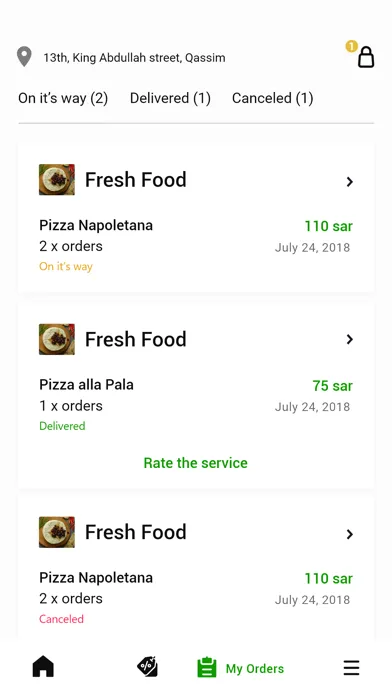392x696 pixels.
Task: Open the Pizza alla Pala order card
Action: (x=196, y=395)
